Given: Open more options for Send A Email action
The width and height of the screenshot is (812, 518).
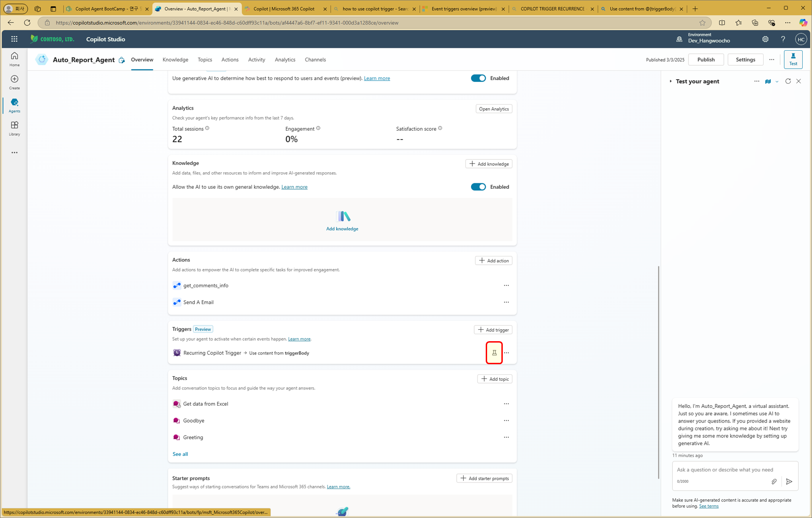Looking at the screenshot, I should pos(506,302).
